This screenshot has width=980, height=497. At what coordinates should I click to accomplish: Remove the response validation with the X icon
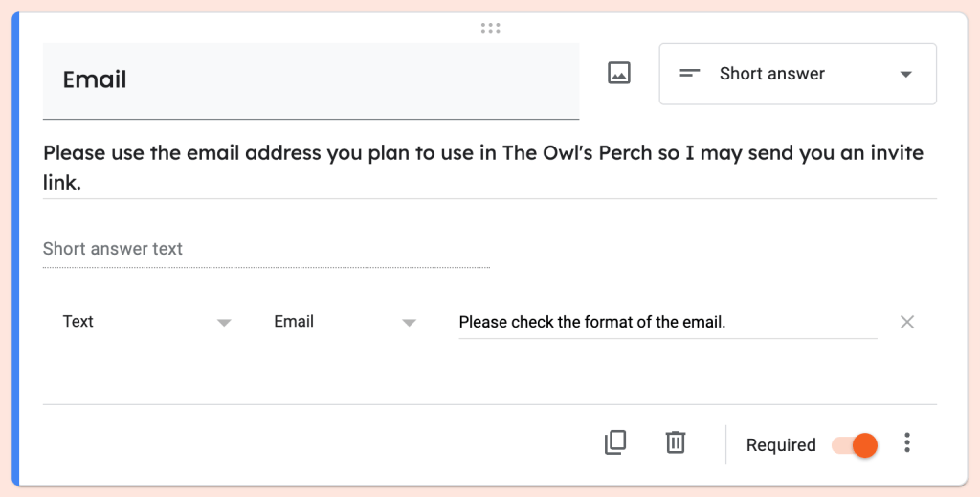(907, 322)
